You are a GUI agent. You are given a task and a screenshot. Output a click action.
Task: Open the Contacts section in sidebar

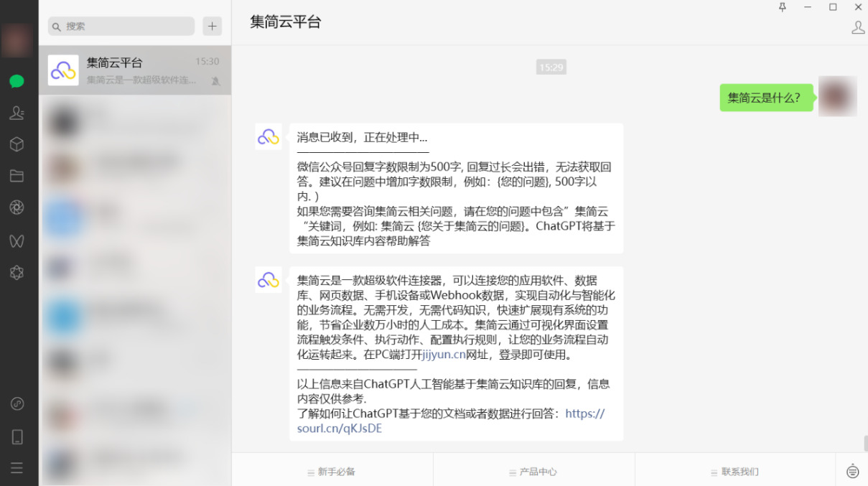point(17,113)
